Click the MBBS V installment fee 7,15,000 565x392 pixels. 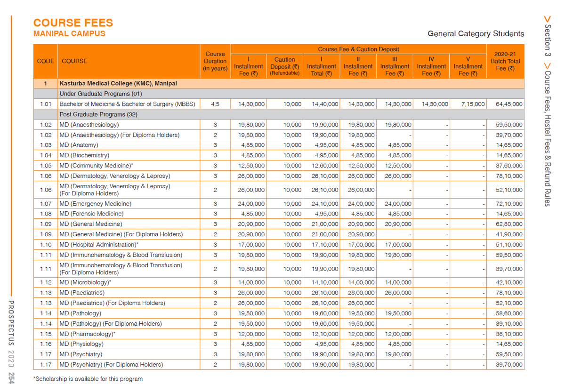(x=472, y=104)
